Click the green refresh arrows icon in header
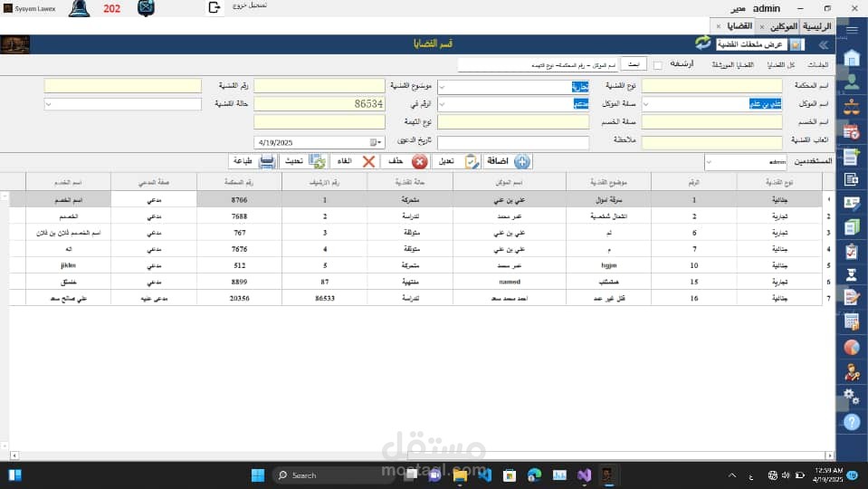This screenshot has height=489, width=868. [702, 43]
